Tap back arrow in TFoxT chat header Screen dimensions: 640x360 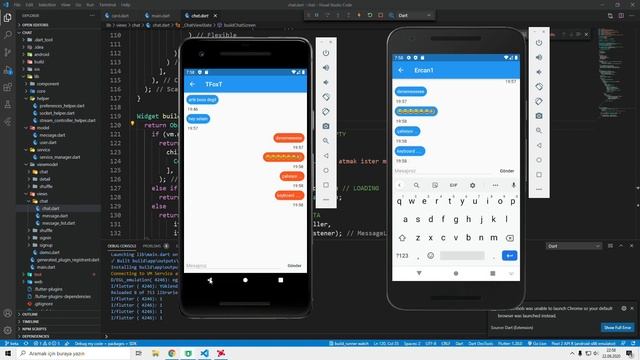click(192, 84)
